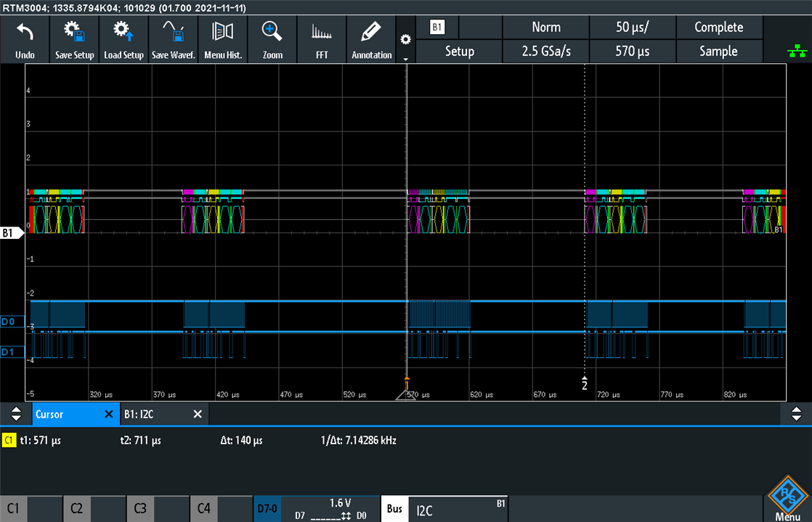Open the FFT analysis tool
This screenshot has width=812, height=522.
pyautogui.click(x=322, y=39)
